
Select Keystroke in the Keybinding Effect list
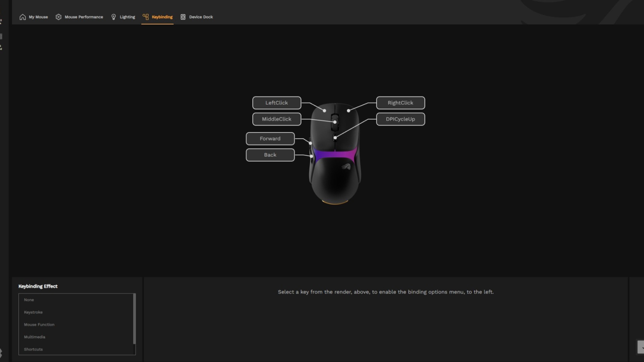click(x=33, y=312)
